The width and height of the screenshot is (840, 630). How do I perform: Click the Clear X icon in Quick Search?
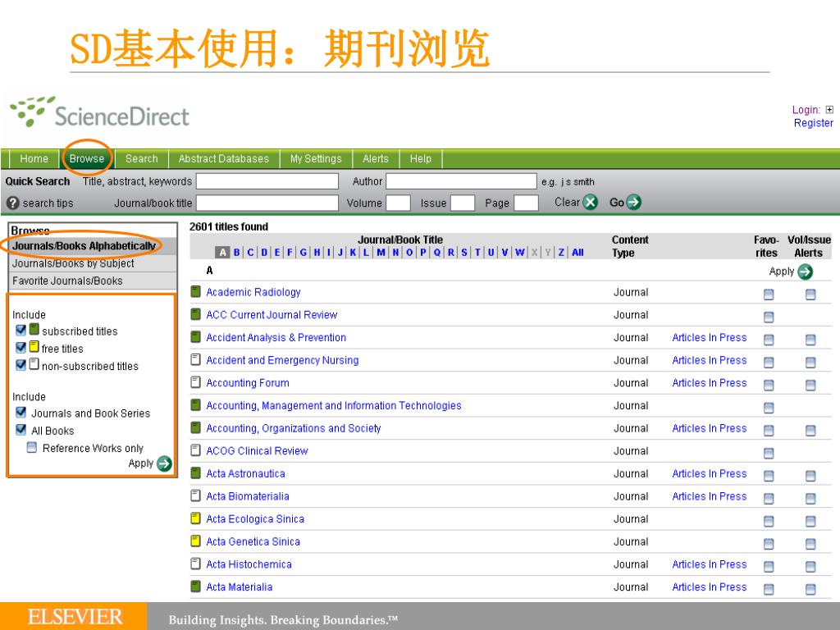[x=590, y=203]
